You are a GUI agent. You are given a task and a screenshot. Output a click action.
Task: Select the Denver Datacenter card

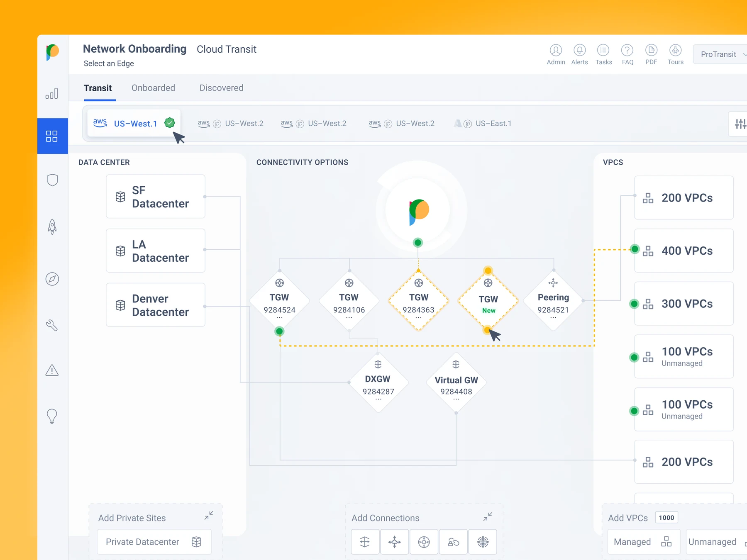(x=156, y=305)
